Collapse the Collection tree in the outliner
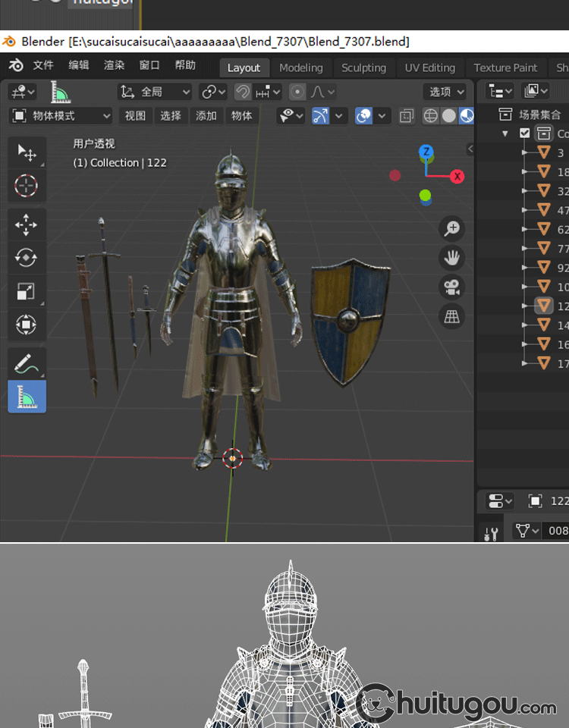Viewport: 569px width, 728px height. pos(505,133)
